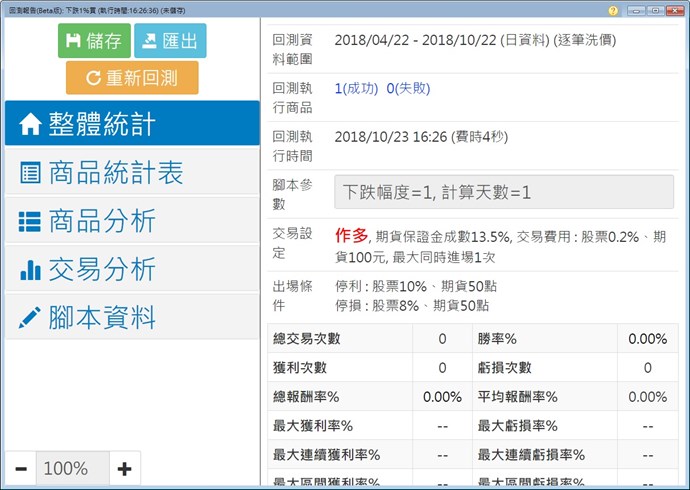This screenshot has height=490, width=690.
Task: Click the table icon beside 商品統計表
Action: 31,173
